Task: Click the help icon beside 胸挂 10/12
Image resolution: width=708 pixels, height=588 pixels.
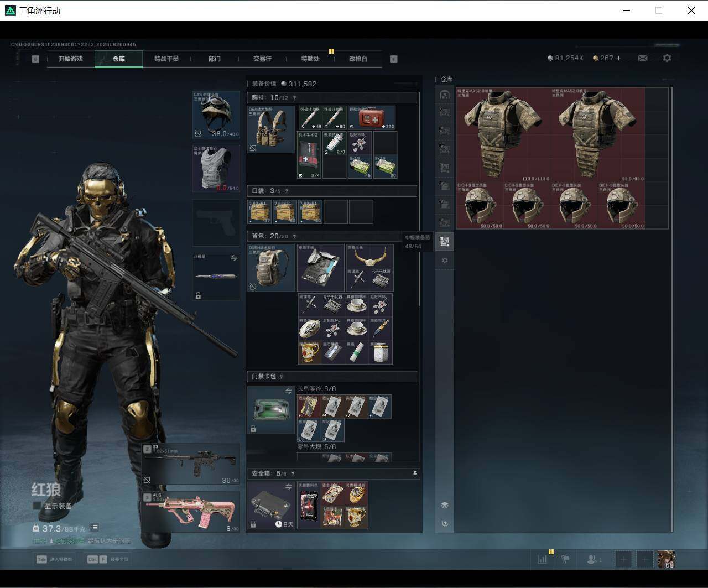Action: pyautogui.click(x=294, y=98)
